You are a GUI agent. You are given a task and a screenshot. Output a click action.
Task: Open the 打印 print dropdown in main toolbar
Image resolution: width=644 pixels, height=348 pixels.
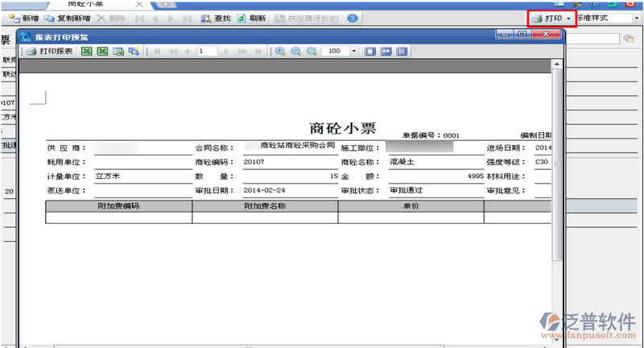coord(568,18)
